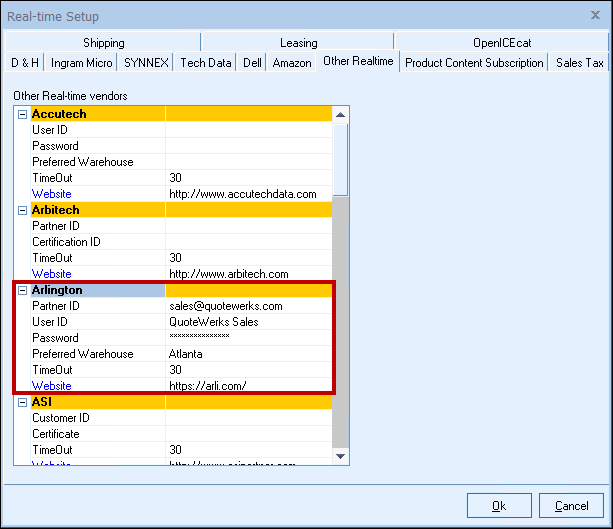Open the OpenICEcat tab

(502, 42)
